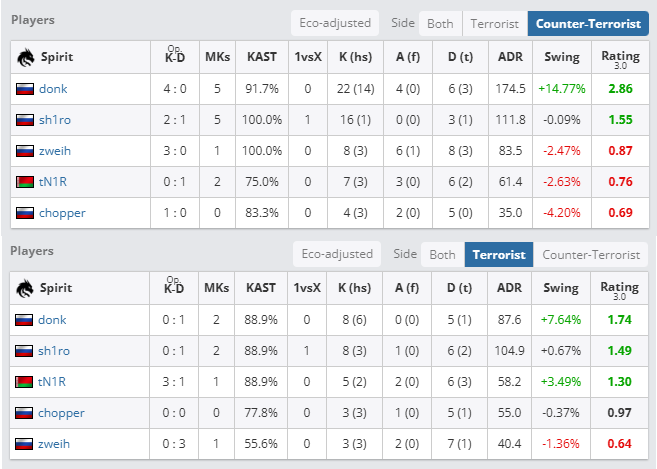Sort upper table by ADR column
Viewport: 657px width, 469px height.
point(510,57)
